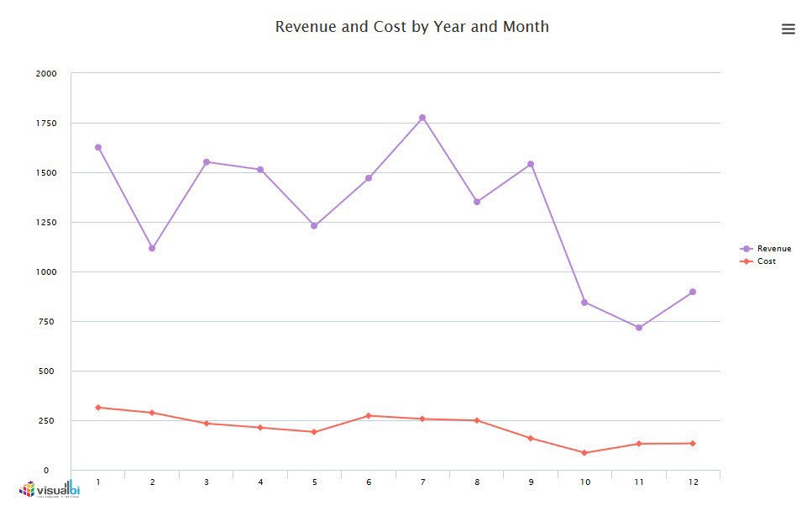Image resolution: width=812 pixels, height=506 pixels.
Task: Click the Visual BI logo
Action: point(50,489)
